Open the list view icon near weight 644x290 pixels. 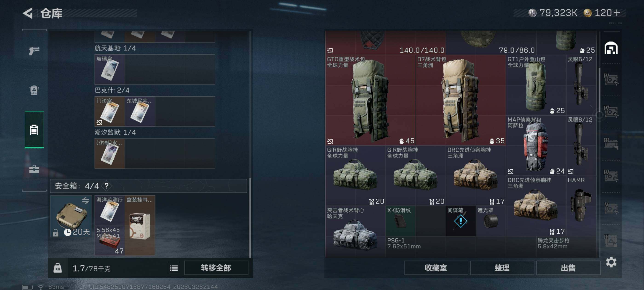click(x=174, y=268)
